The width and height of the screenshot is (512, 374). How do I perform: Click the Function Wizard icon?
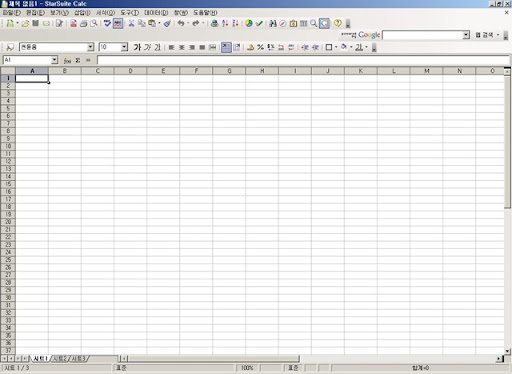coord(67,60)
